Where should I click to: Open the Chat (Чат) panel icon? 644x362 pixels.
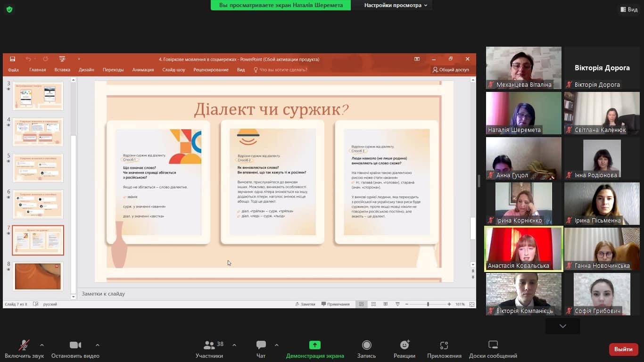(261, 346)
